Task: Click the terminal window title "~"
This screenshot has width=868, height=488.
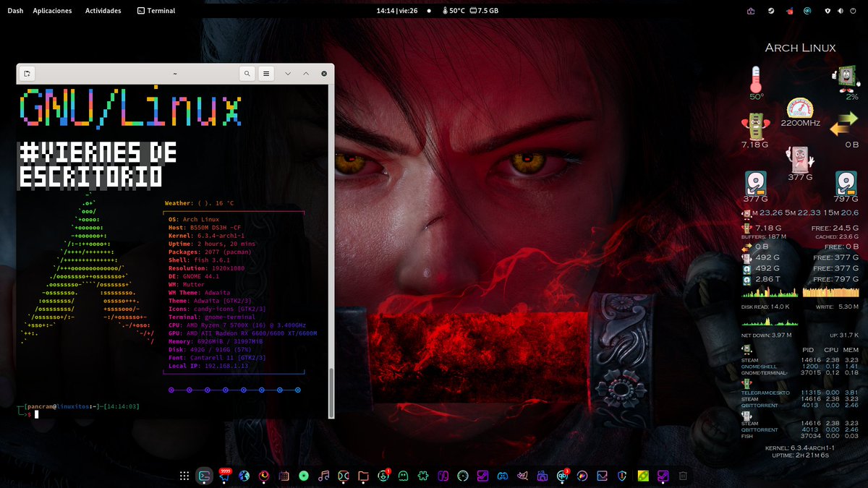Action: pos(175,73)
